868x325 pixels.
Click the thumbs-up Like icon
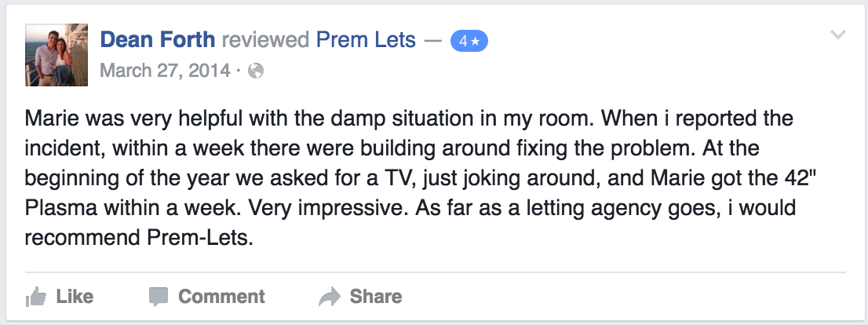tap(36, 297)
